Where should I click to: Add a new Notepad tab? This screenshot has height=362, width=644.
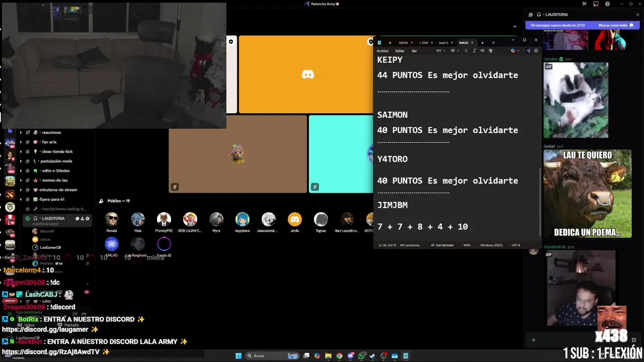[x=493, y=43]
